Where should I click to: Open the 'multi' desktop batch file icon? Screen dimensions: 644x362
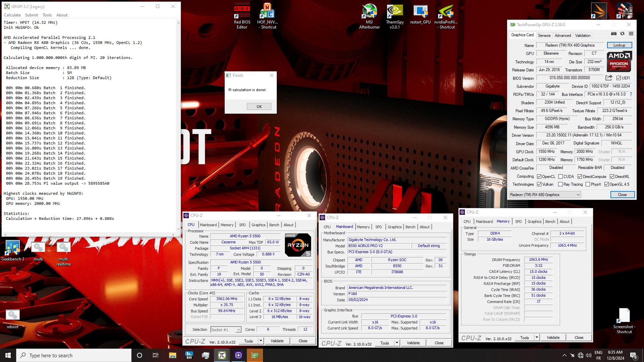point(38,251)
